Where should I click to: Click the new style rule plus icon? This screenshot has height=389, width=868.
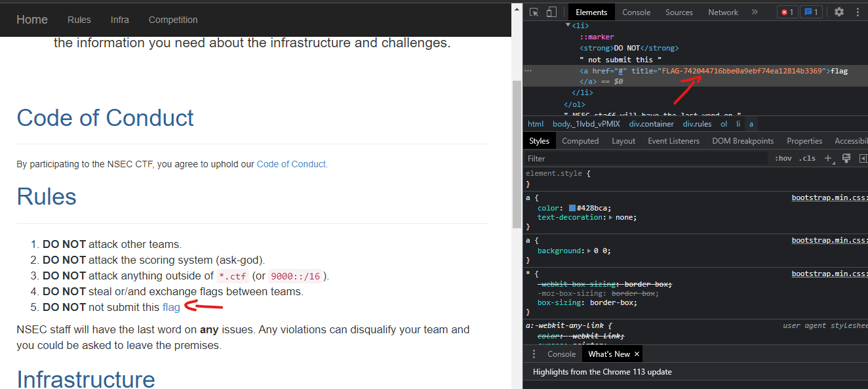[x=828, y=158]
